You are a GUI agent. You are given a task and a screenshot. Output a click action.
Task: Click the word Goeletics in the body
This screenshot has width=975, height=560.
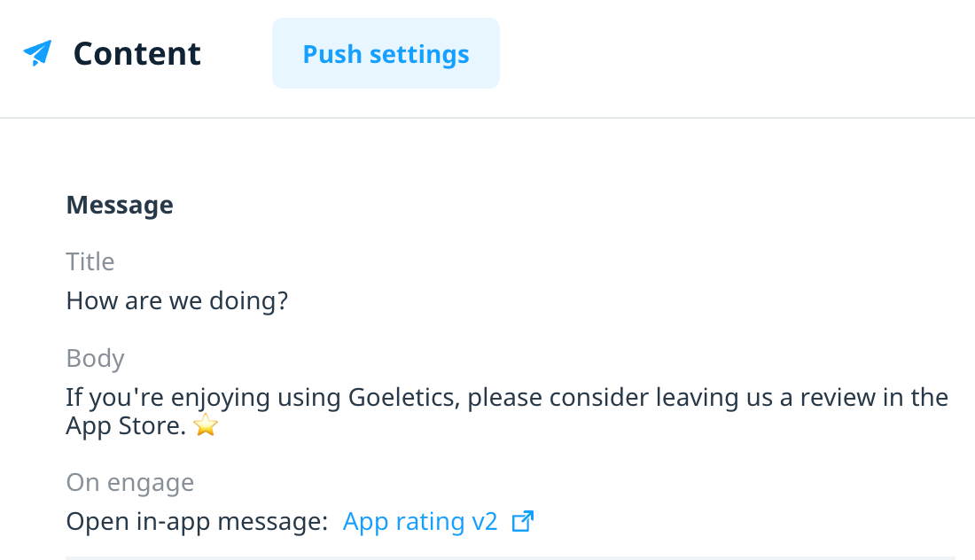(404, 397)
